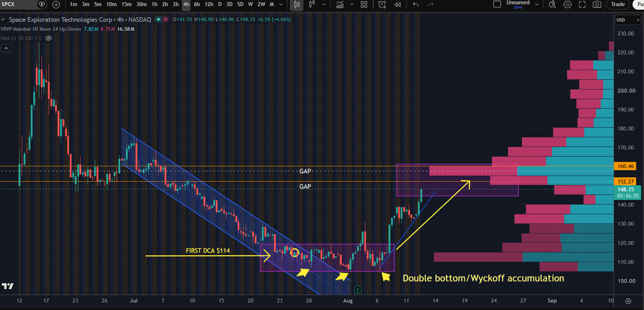Click the Jul date axis label
The height and width of the screenshot is (310, 644).
coord(133,301)
